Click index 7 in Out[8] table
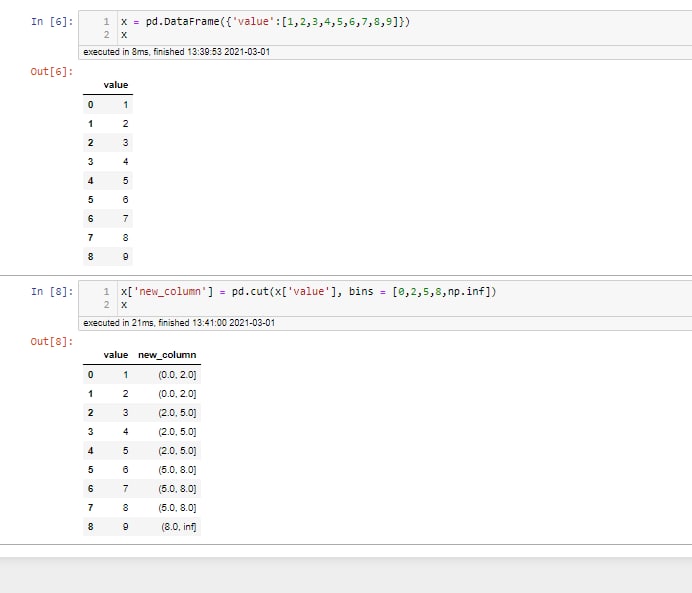This screenshot has width=692, height=593. coord(90,507)
